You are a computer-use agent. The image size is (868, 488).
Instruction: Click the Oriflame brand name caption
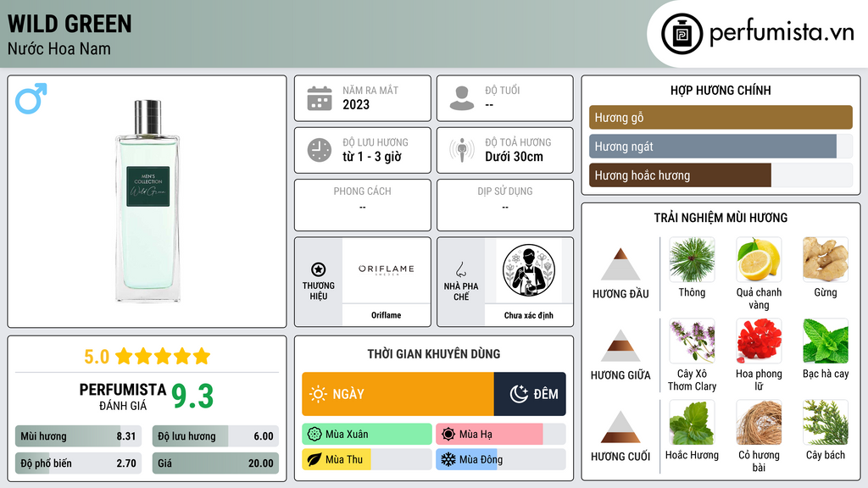click(386, 315)
